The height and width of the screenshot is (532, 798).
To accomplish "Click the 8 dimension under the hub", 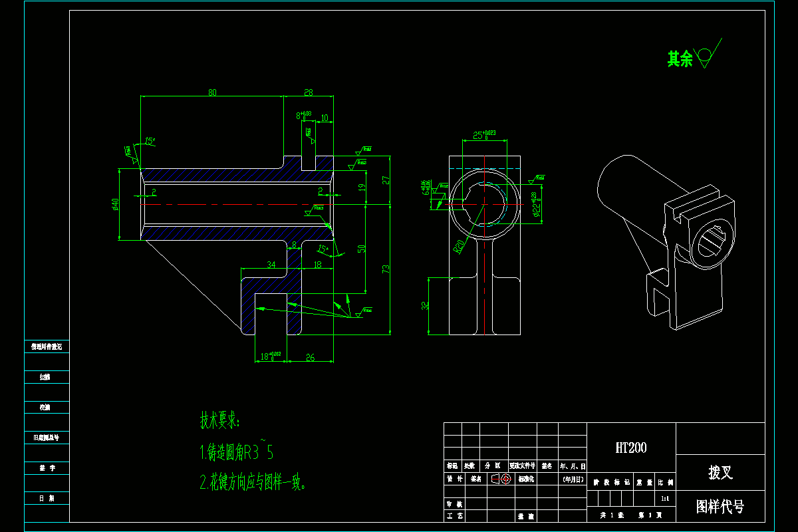I will (x=295, y=245).
